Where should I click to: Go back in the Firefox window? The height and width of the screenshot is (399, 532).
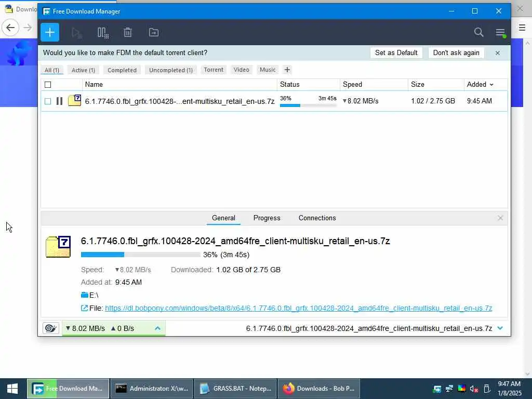click(10, 28)
